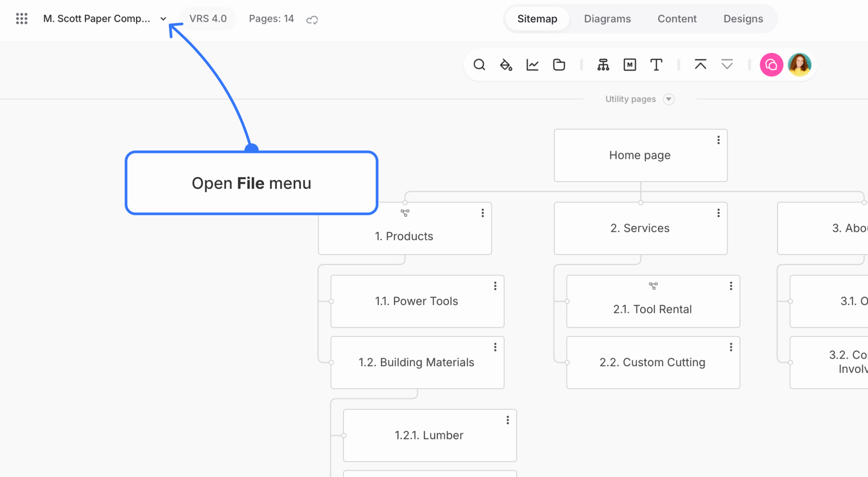Open the 2.1. Tool Rental options menu

(731, 286)
